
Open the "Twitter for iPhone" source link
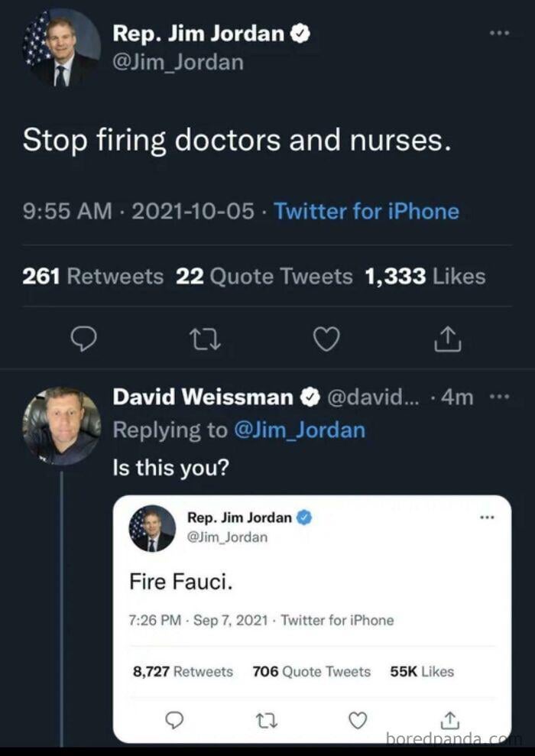coord(366,211)
